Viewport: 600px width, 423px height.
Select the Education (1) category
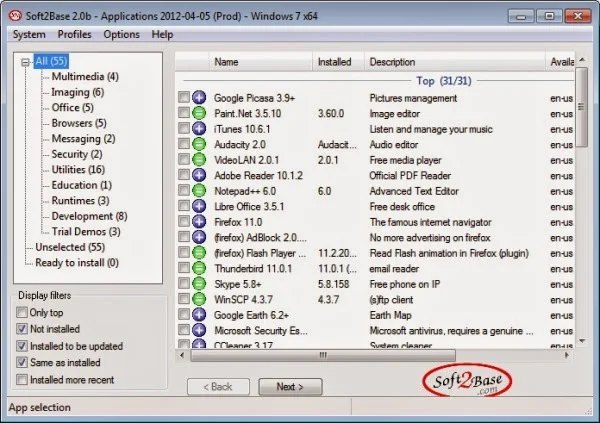82,185
